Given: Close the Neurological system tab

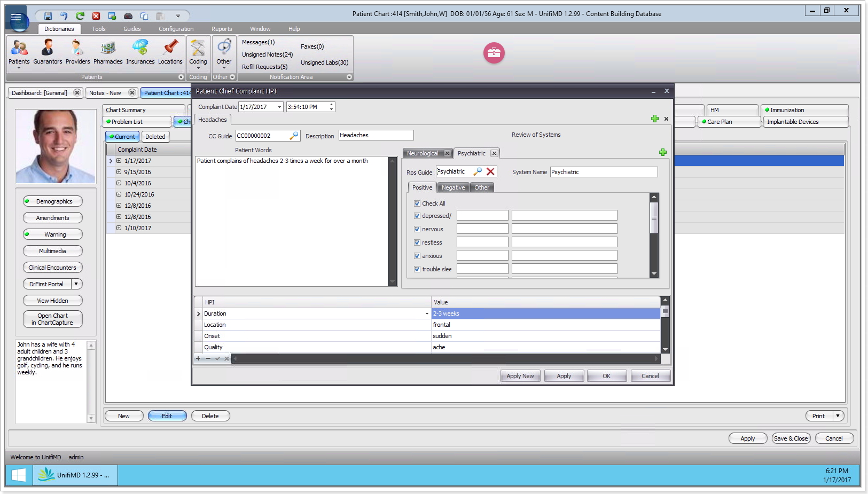Looking at the screenshot, I should point(447,153).
